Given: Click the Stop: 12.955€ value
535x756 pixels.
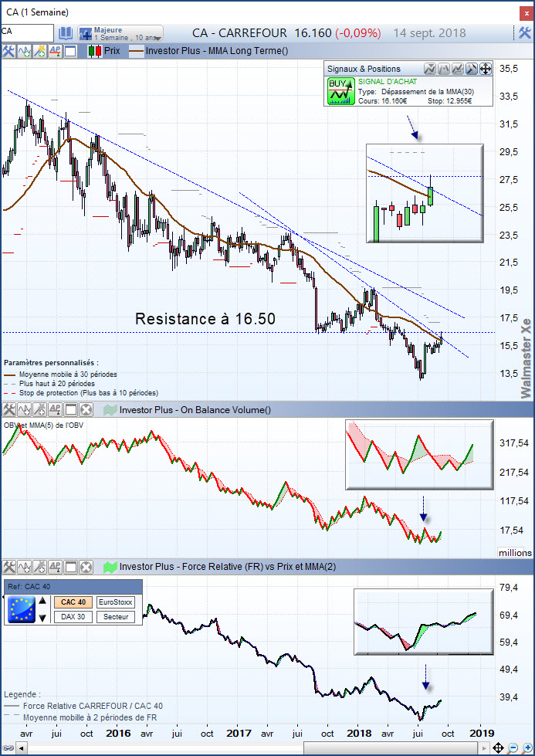Looking at the screenshot, I should coord(450,100).
